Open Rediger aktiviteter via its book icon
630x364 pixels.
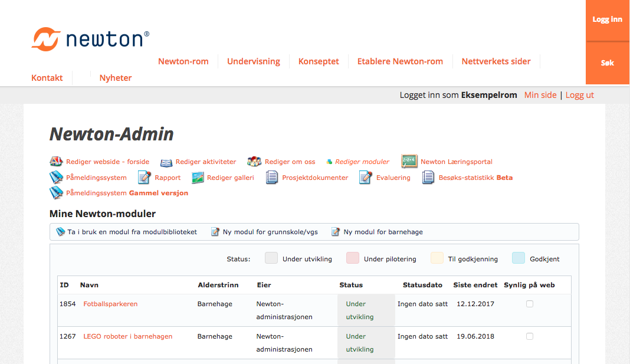point(166,162)
